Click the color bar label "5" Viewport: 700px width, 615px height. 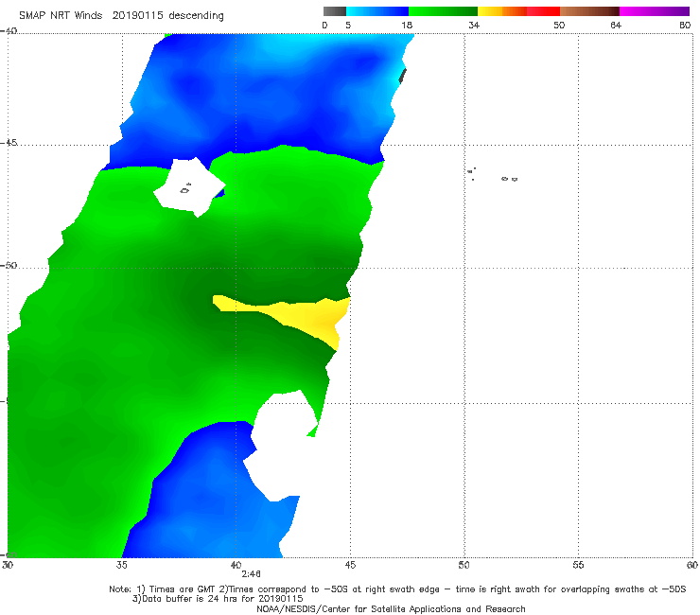pos(348,26)
